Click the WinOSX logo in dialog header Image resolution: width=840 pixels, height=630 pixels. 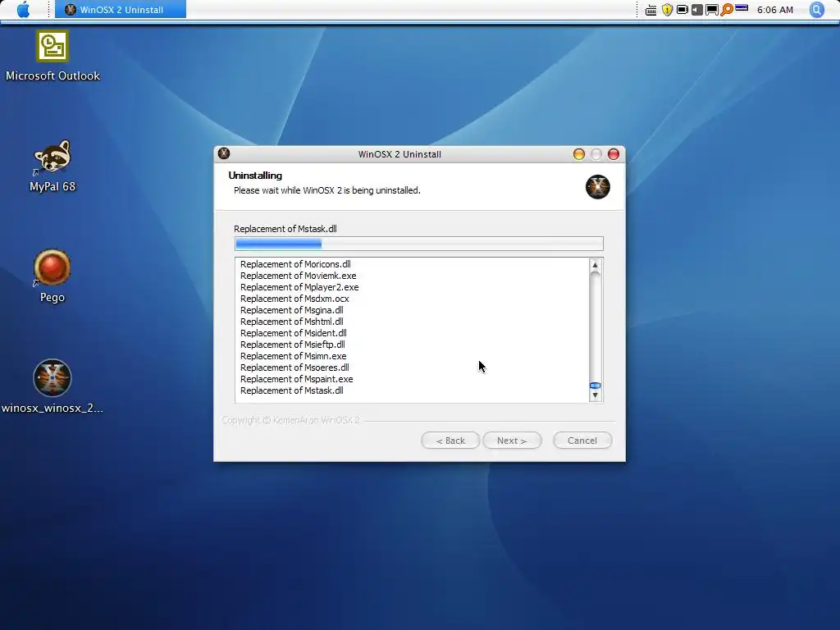pos(598,187)
